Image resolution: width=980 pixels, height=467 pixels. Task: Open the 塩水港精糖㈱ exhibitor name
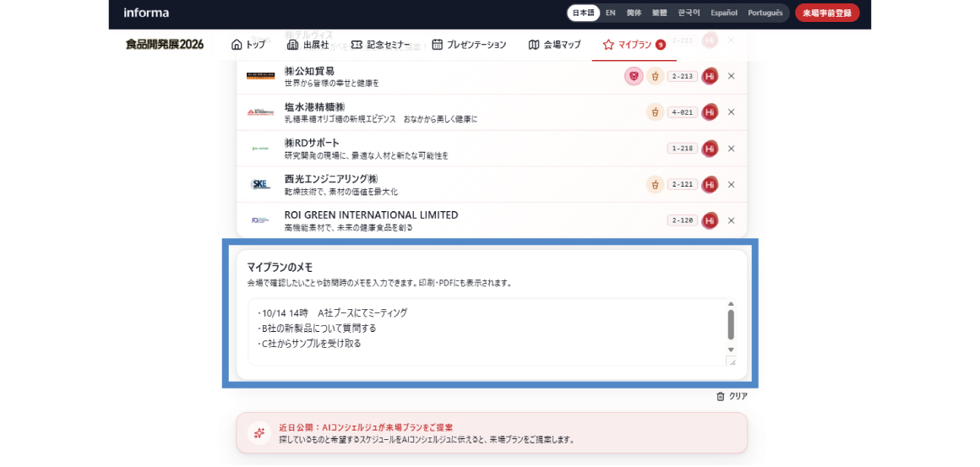click(x=314, y=106)
